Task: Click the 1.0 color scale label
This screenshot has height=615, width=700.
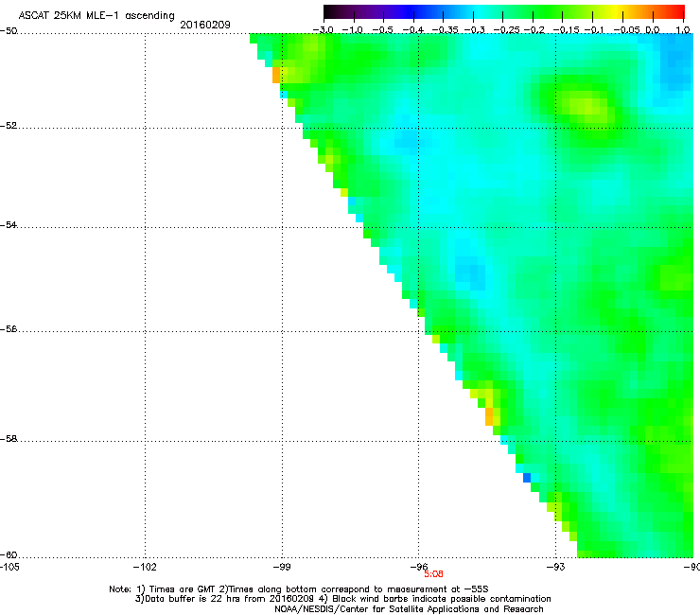Action: [x=683, y=30]
